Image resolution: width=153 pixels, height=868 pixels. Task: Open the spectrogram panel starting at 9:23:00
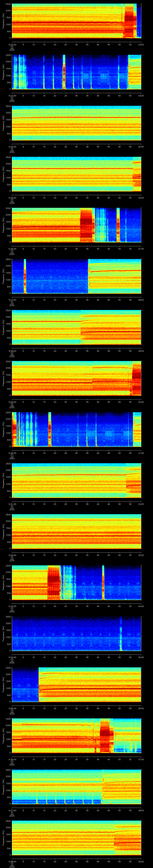76,72
